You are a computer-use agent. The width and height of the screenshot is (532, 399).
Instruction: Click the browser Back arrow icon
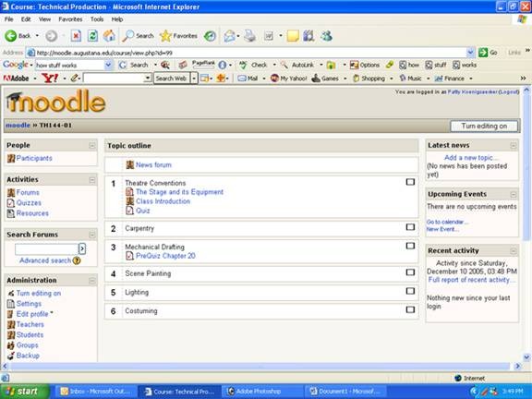point(10,36)
